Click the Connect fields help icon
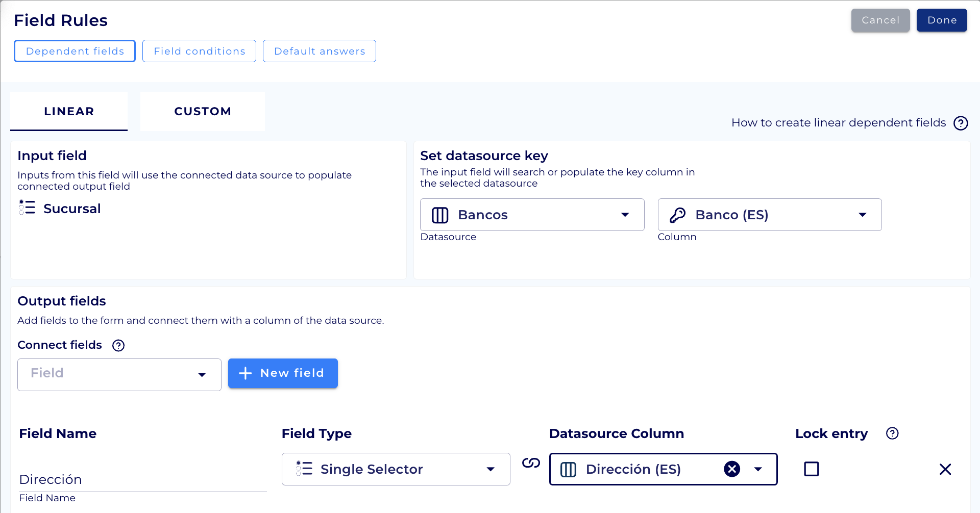The width and height of the screenshot is (980, 513). (x=118, y=345)
